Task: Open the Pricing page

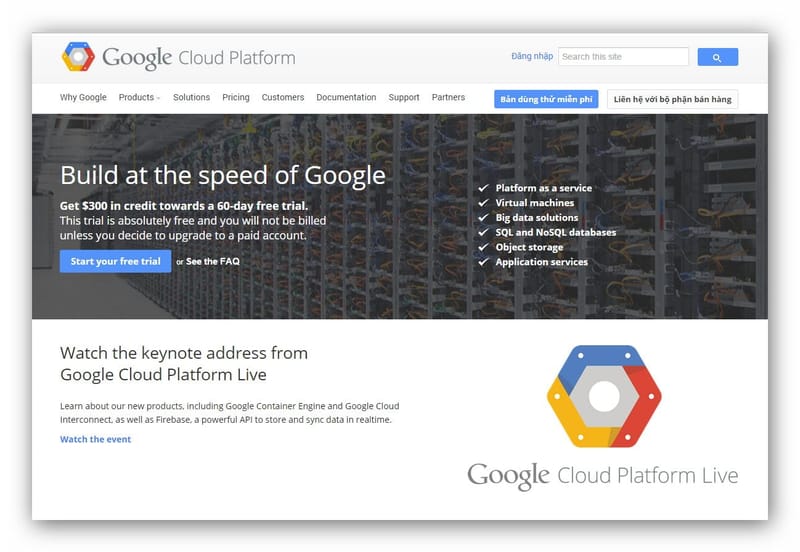Action: click(x=236, y=97)
